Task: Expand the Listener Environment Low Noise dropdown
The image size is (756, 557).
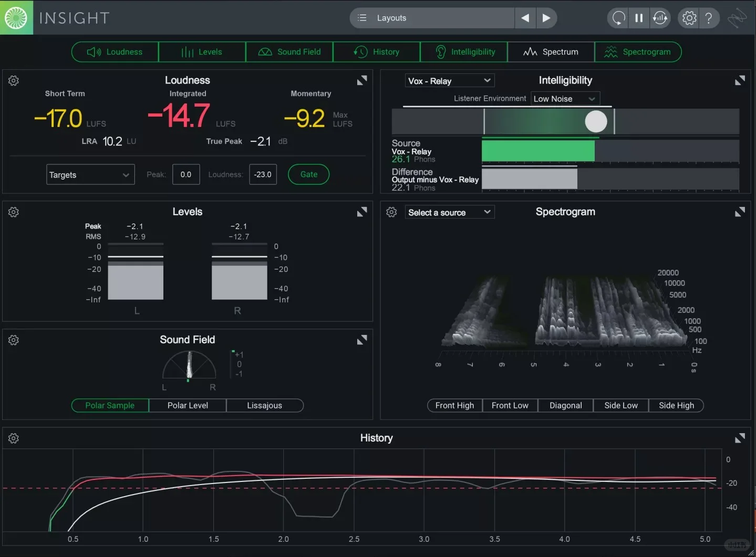Action: point(565,99)
